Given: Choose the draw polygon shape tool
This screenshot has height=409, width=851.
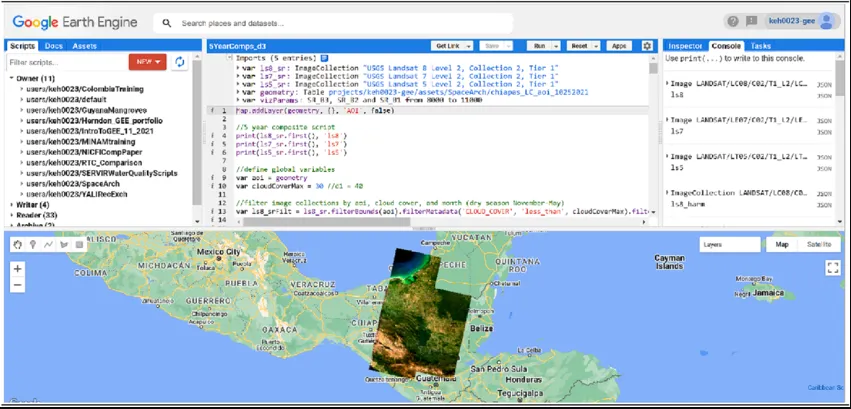Looking at the screenshot, I should pos(63,245).
